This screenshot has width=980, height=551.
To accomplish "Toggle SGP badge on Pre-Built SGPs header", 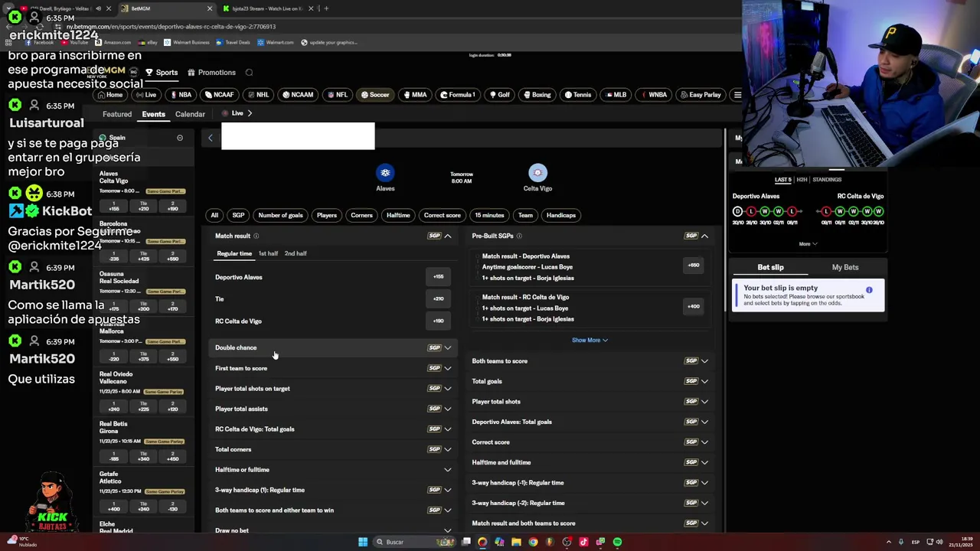I will pyautogui.click(x=691, y=236).
